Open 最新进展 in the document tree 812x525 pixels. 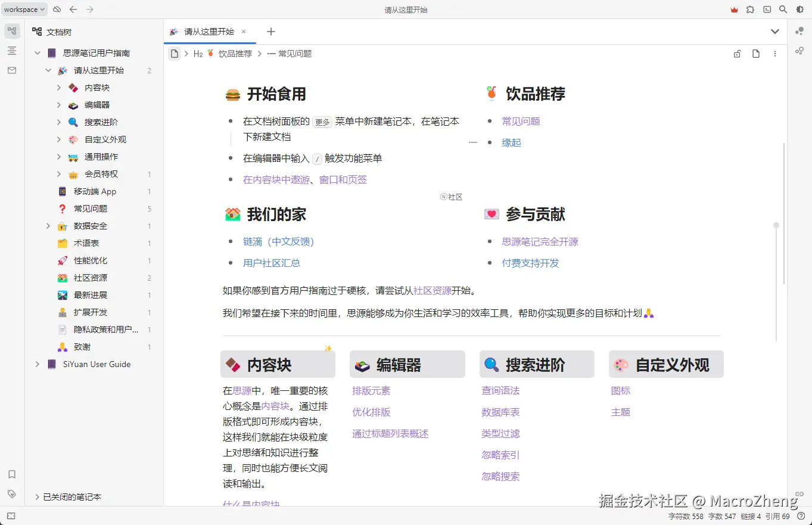point(91,295)
